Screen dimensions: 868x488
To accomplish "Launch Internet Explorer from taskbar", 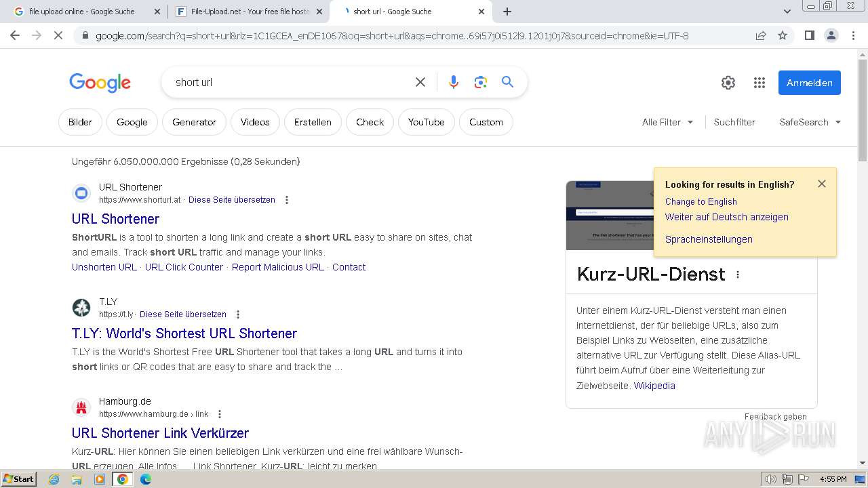I will (54, 479).
